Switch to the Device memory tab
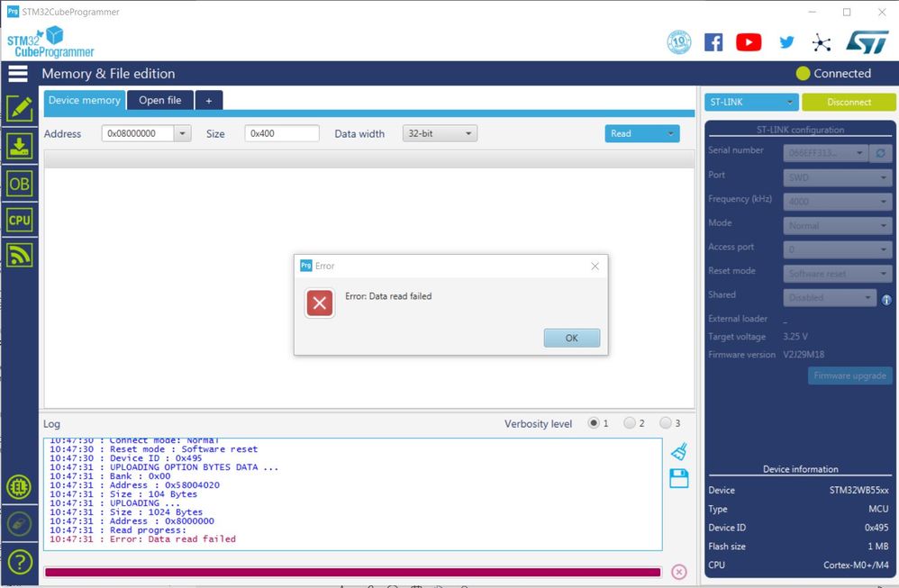Image resolution: width=899 pixels, height=588 pixels. tap(85, 100)
